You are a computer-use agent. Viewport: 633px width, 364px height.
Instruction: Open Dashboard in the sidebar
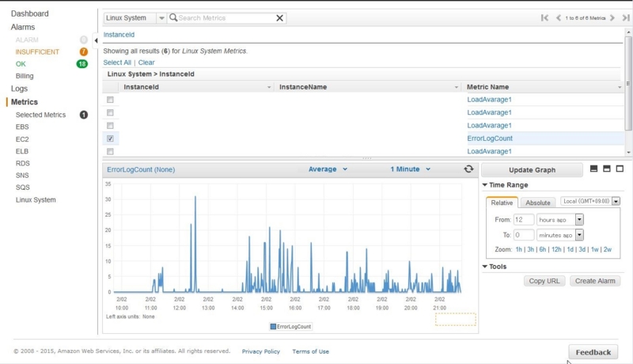coord(29,13)
